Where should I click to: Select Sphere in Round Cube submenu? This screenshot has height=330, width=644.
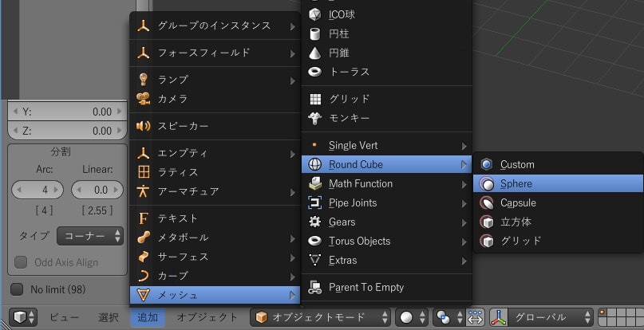558,183
